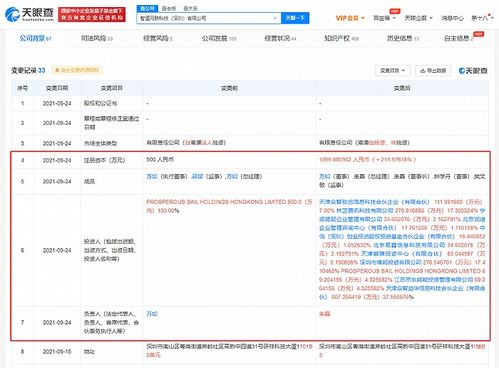The width and height of the screenshot is (499, 368).
Task: Click the 500 人民币 previous capital value
Action: point(160,160)
